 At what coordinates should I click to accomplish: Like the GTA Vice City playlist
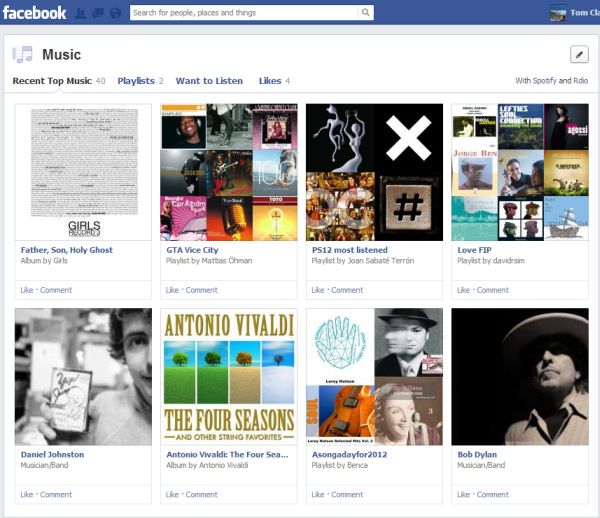point(172,290)
